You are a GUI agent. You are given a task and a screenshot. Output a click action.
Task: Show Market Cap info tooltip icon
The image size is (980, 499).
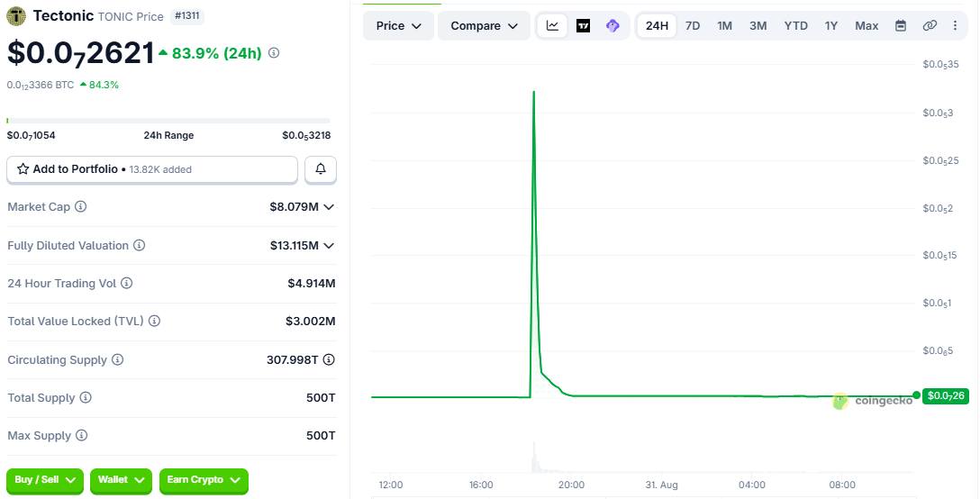pos(81,206)
